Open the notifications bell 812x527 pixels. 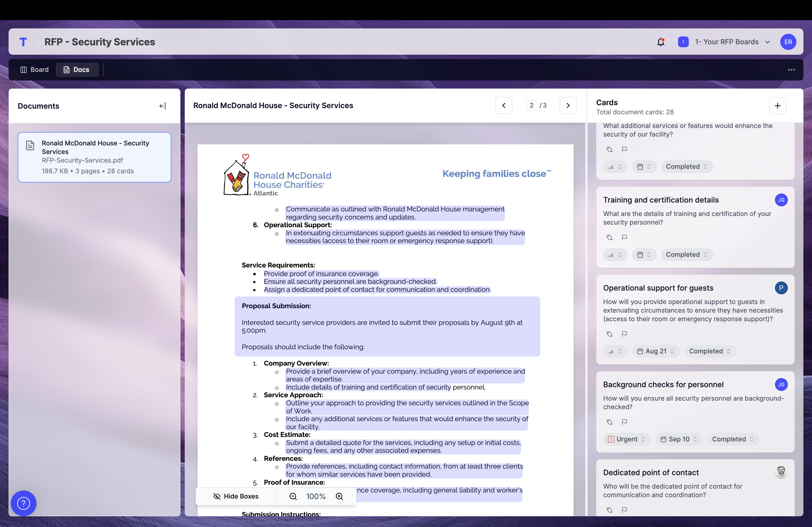click(x=661, y=42)
